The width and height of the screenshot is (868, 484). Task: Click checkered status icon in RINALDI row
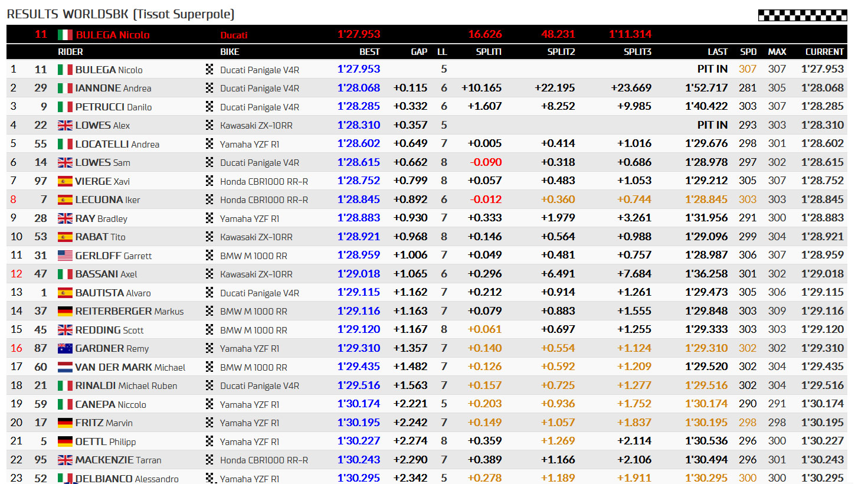209,385
